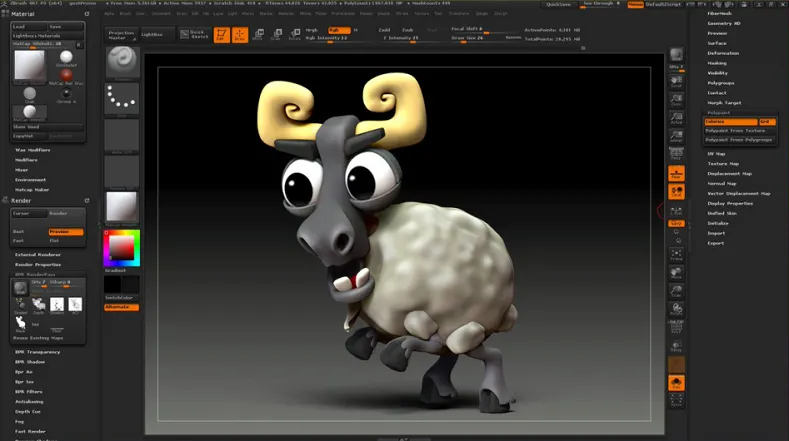Enable Preview render mode

(x=66, y=232)
